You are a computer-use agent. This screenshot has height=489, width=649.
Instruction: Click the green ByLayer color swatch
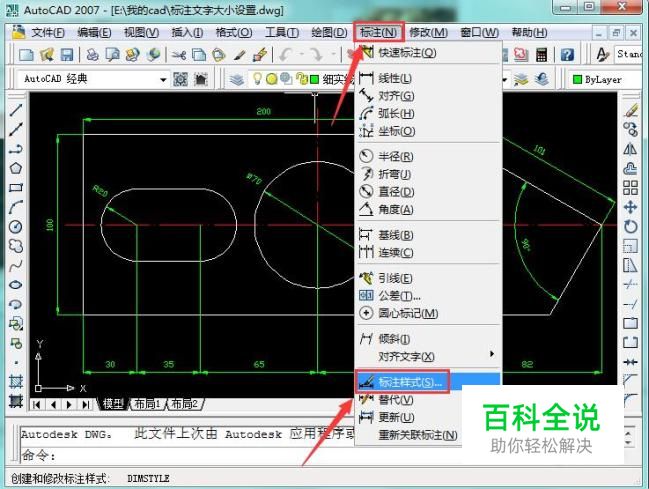click(x=577, y=79)
